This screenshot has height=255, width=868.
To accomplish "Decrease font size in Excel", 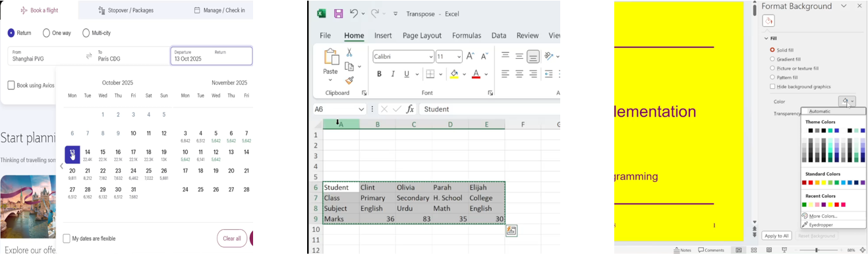I will [x=485, y=57].
